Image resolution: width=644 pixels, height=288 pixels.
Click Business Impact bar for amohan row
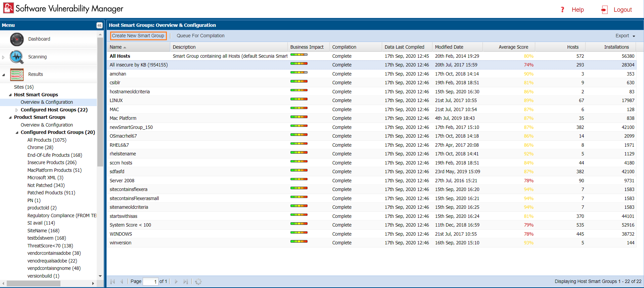click(299, 72)
